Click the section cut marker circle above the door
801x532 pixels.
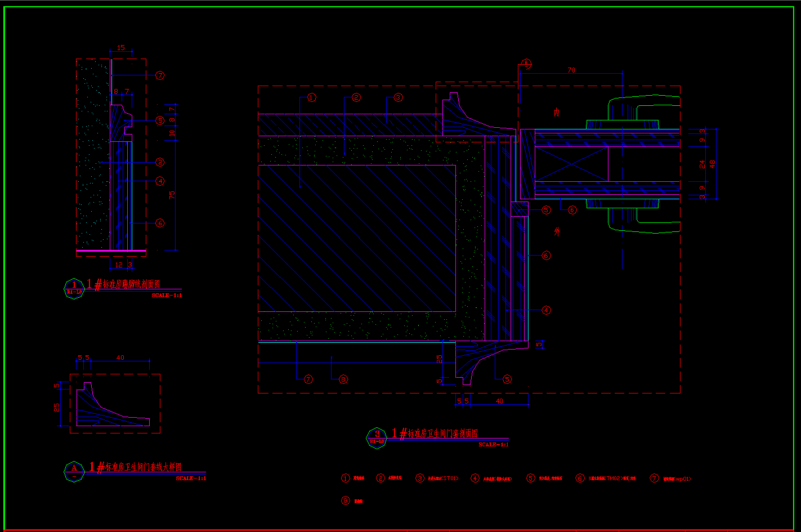coord(526,63)
